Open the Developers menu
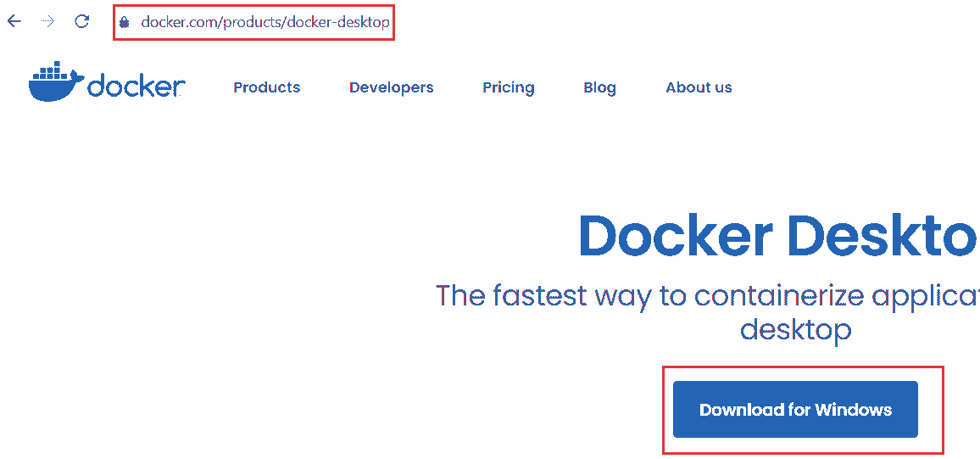The height and width of the screenshot is (459, 980). (x=392, y=87)
